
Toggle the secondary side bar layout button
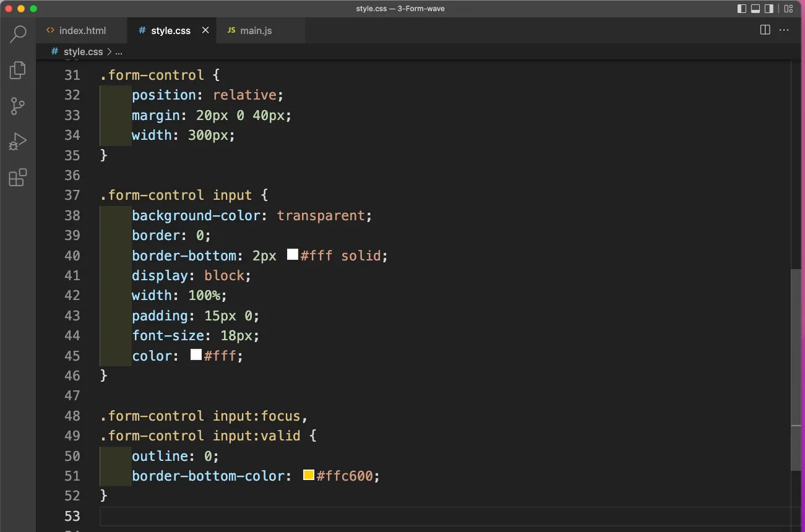tap(769, 9)
